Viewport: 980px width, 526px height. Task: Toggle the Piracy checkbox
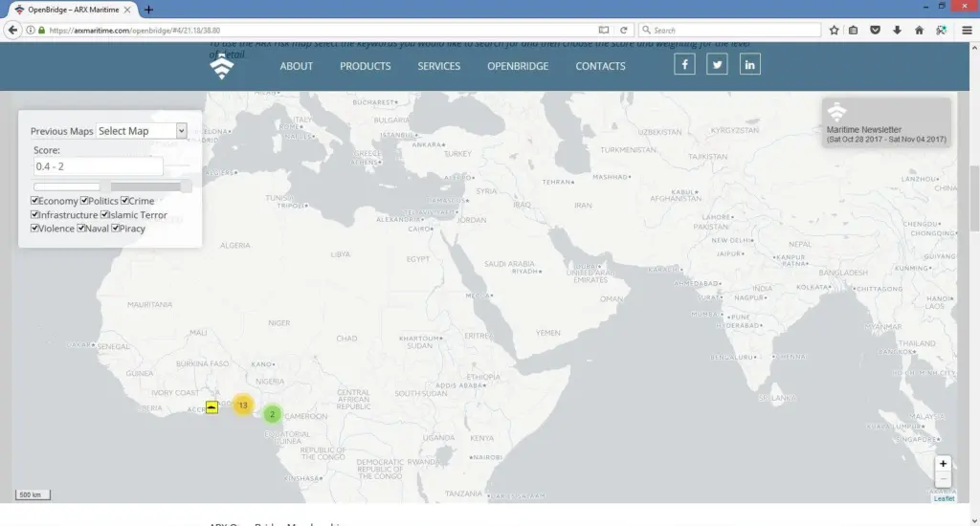click(x=116, y=228)
